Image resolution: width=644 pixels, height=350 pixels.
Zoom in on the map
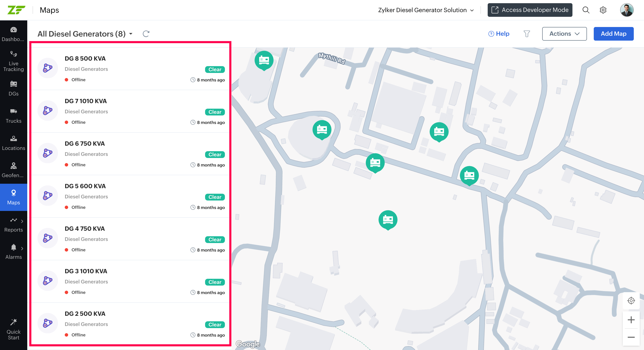point(631,320)
